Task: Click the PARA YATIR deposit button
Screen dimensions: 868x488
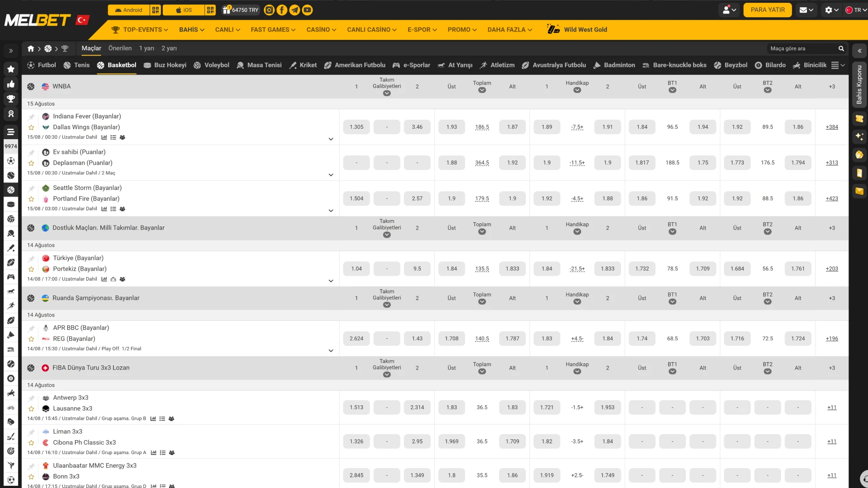Action: (768, 10)
